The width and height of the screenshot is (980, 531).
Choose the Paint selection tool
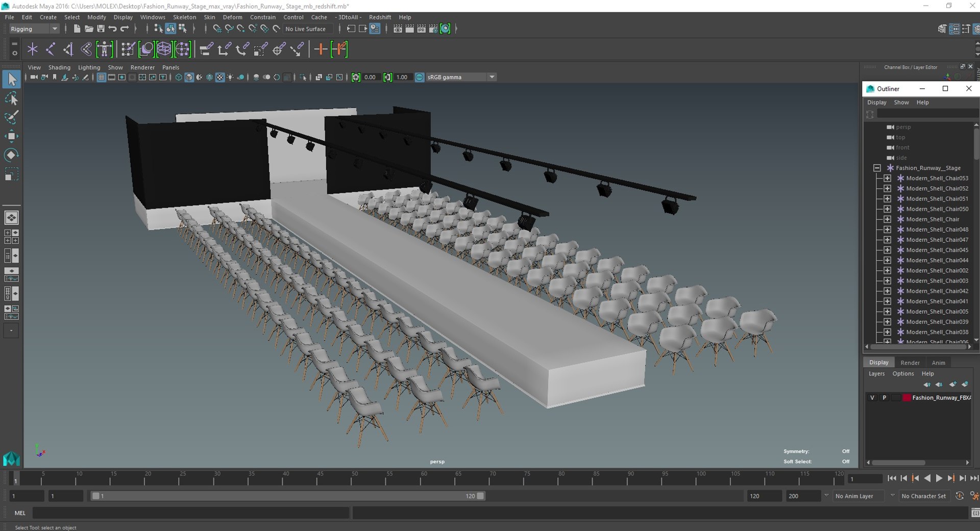[11, 117]
